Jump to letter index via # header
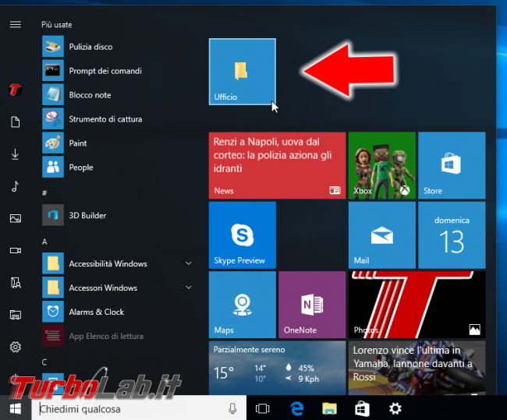 pos(44,193)
